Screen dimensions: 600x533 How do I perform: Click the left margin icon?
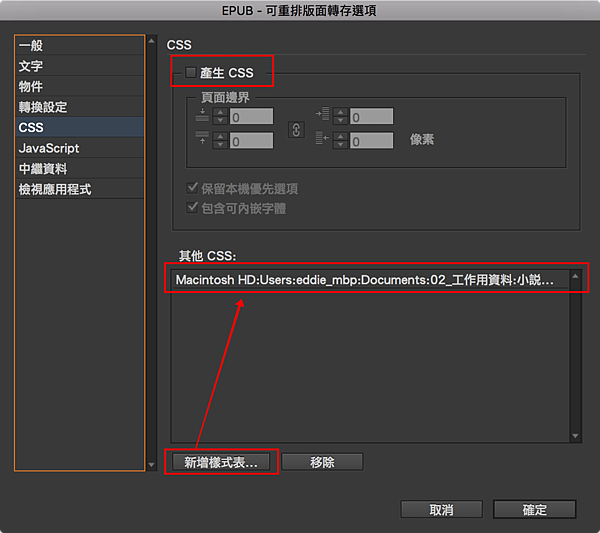coord(323,114)
